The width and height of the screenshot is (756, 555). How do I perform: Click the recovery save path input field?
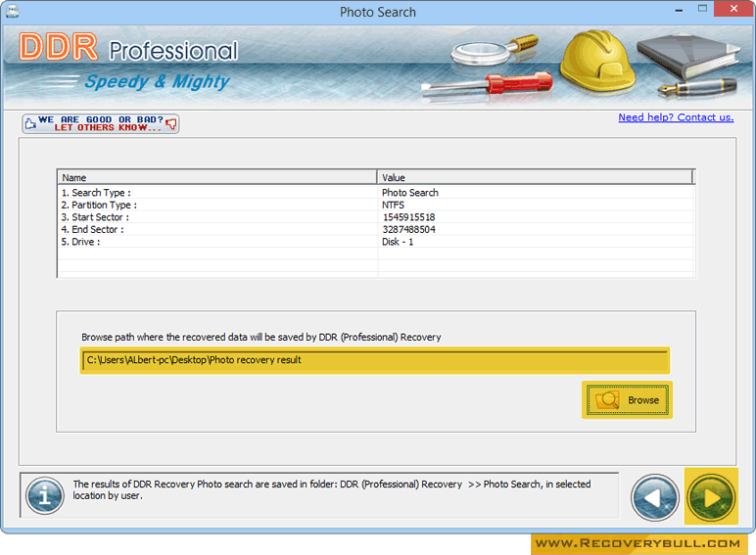(375, 360)
